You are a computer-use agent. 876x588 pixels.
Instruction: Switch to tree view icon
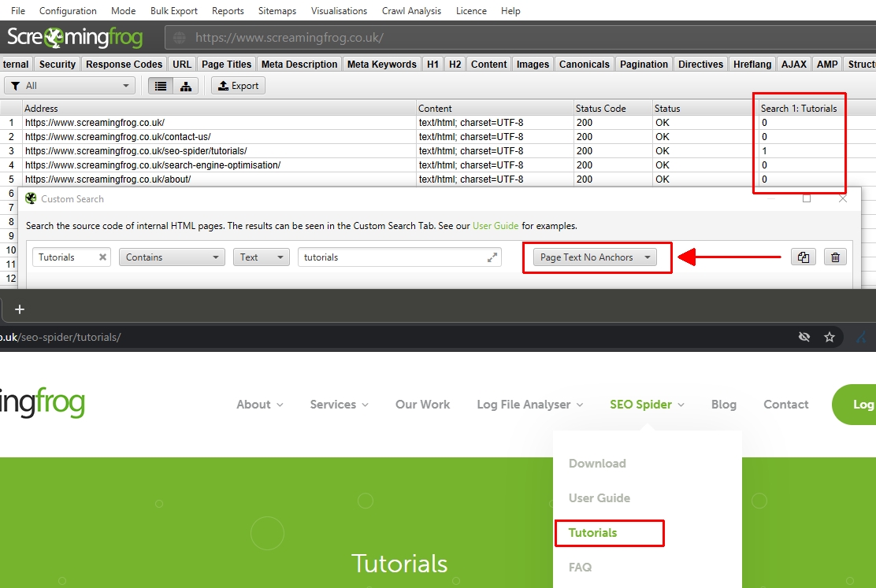tap(186, 86)
